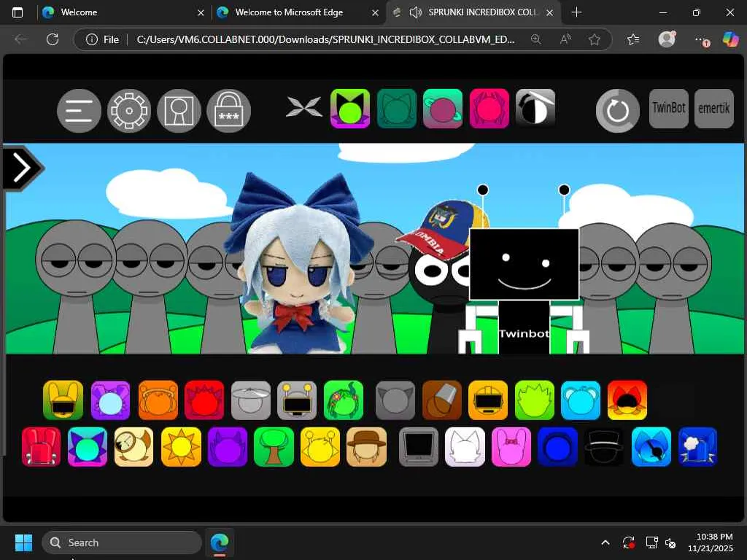Pick the orange headphones character icon
This screenshot has width=747, height=560.
[158, 400]
